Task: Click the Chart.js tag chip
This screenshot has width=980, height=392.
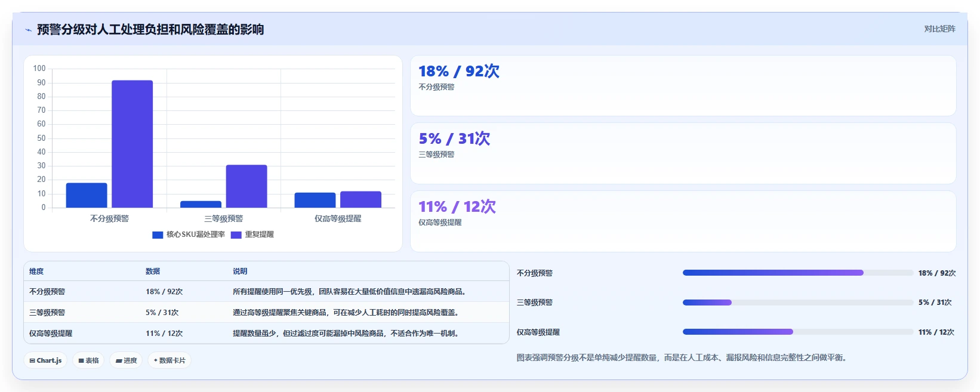Action: coord(46,360)
